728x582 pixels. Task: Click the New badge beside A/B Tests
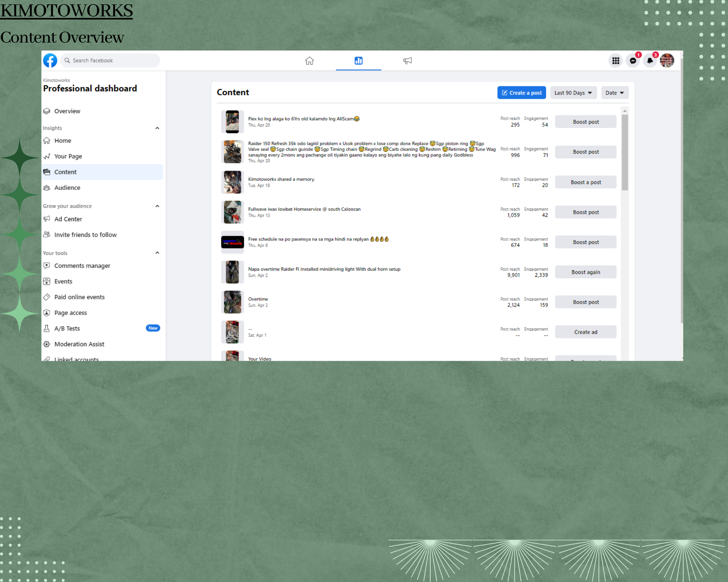(x=153, y=328)
